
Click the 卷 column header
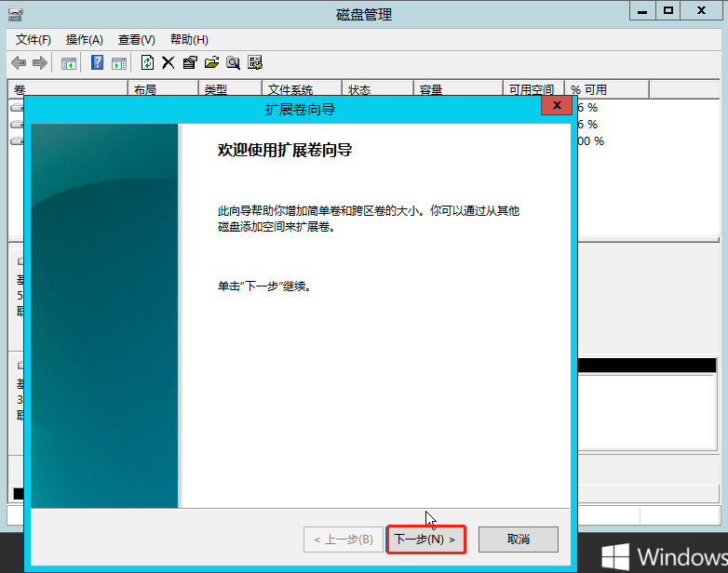click(68, 89)
